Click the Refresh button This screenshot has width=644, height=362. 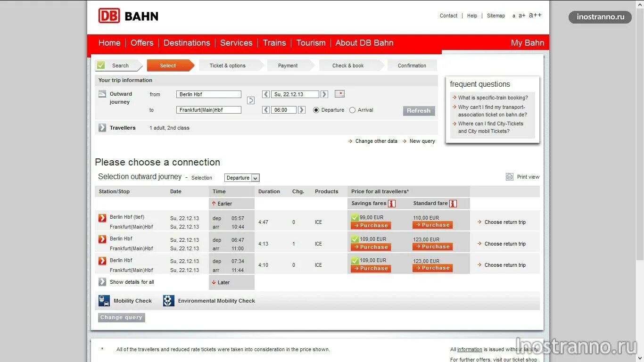coord(419,111)
